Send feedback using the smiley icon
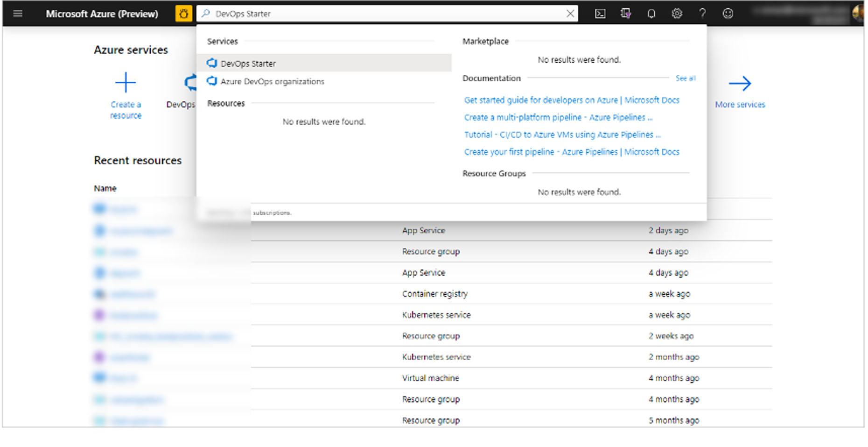Image resolution: width=868 pixels, height=447 pixels. click(728, 14)
